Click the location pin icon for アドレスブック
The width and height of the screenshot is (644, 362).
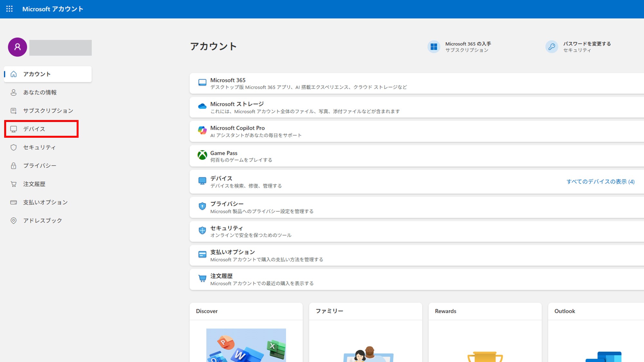(x=14, y=221)
